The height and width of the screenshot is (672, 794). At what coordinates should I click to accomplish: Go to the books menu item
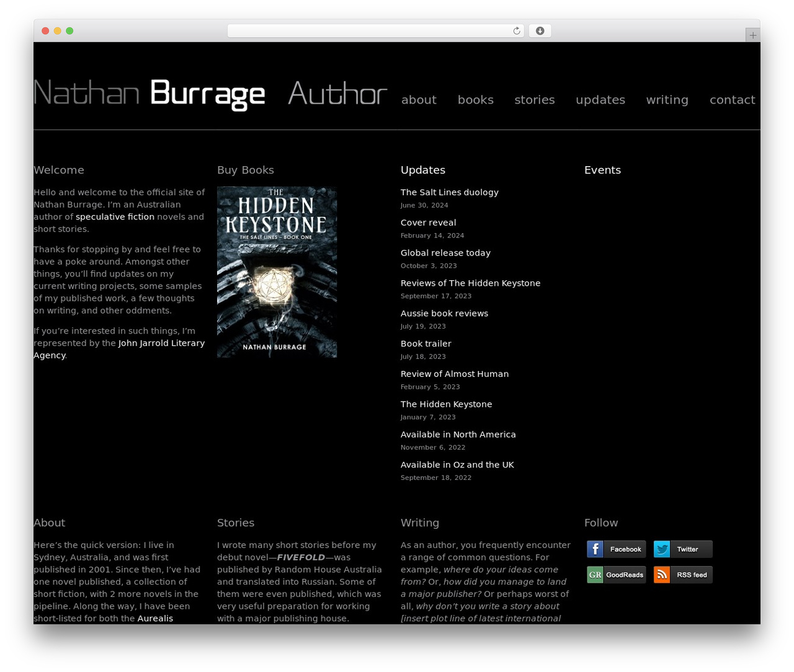tap(476, 100)
